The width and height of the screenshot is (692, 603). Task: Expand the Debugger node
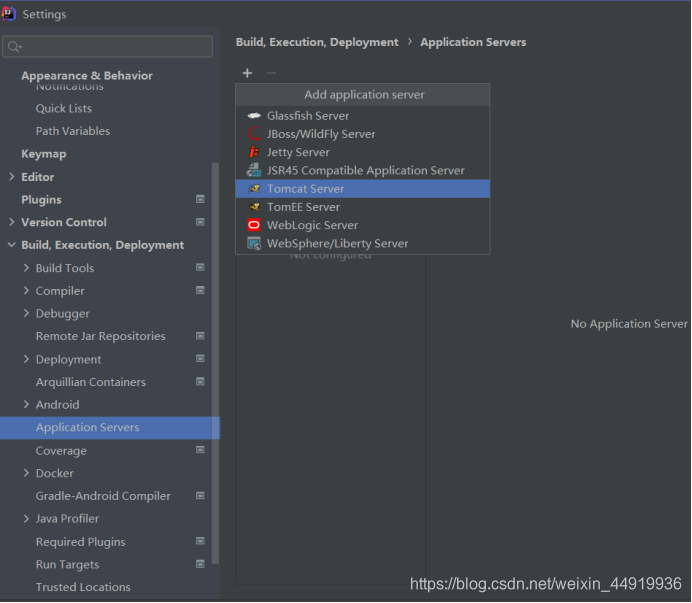(x=26, y=313)
